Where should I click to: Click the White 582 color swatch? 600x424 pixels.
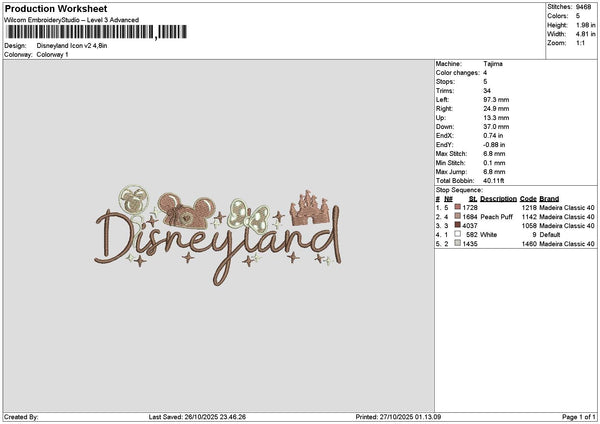(x=457, y=234)
